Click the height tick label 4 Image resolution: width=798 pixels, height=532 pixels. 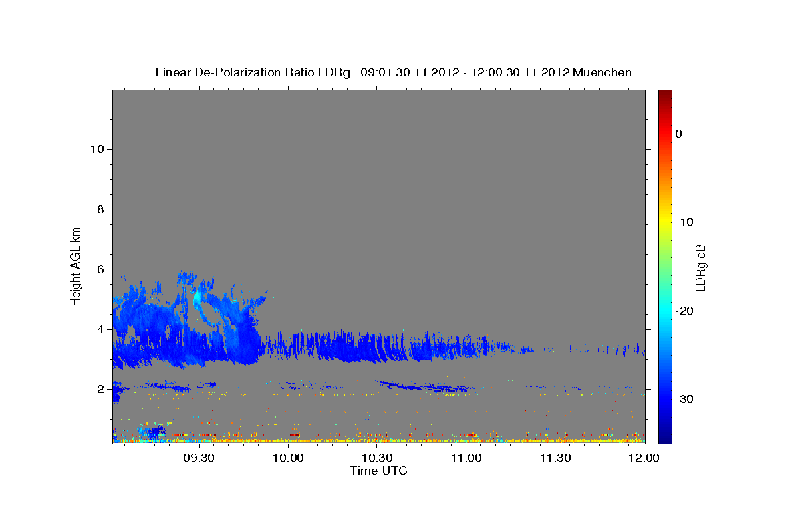(100, 329)
